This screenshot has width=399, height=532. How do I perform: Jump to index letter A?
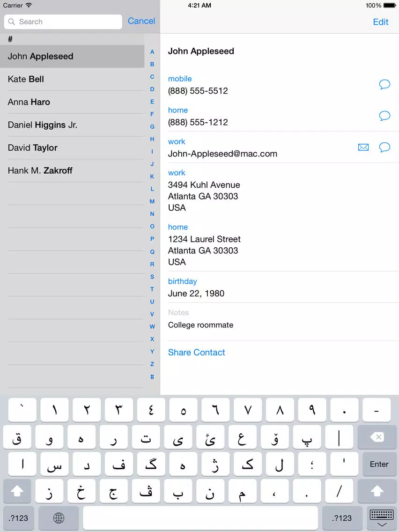click(x=152, y=52)
